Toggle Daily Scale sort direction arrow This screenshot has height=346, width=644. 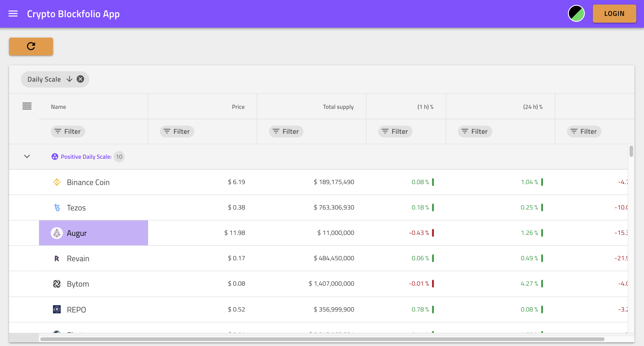point(69,79)
